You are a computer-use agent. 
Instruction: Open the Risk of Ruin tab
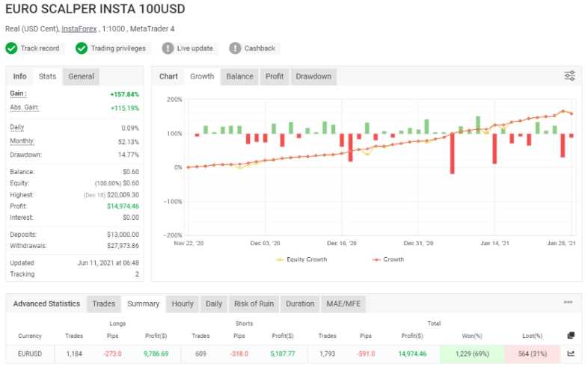[254, 303]
